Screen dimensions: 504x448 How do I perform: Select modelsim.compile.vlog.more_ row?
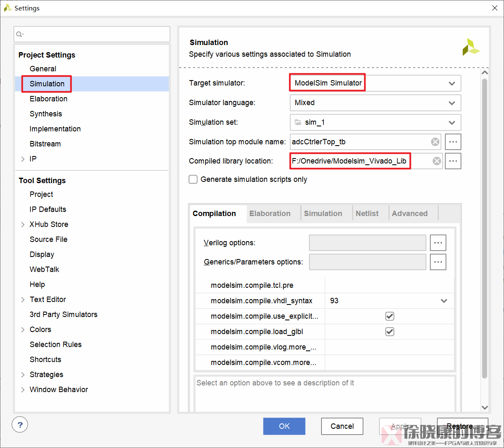pyautogui.click(x=325, y=347)
